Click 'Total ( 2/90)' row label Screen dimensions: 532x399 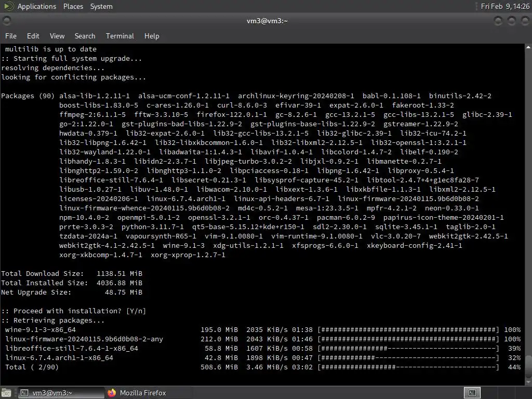(x=32, y=367)
